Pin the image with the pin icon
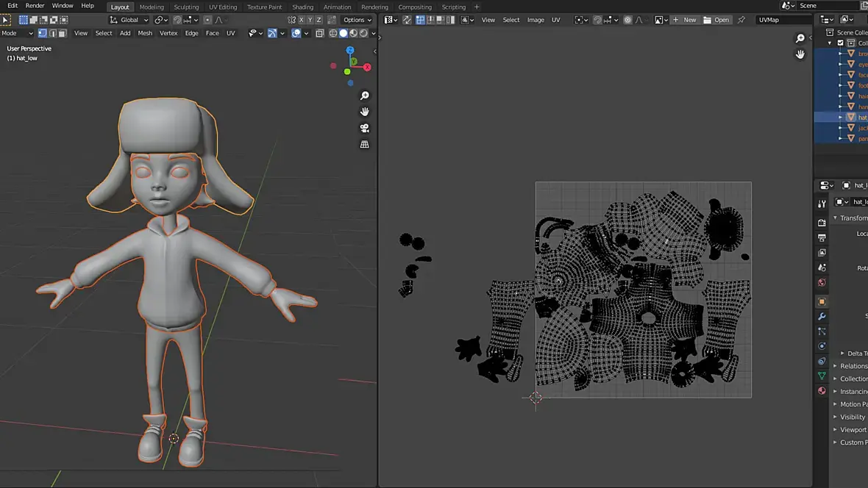The height and width of the screenshot is (488, 868). coord(741,20)
